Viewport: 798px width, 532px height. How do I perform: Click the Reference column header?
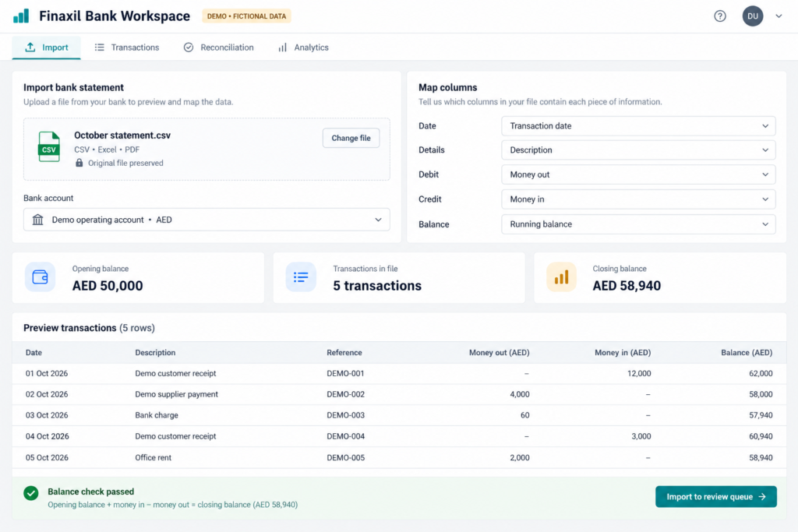tap(344, 353)
